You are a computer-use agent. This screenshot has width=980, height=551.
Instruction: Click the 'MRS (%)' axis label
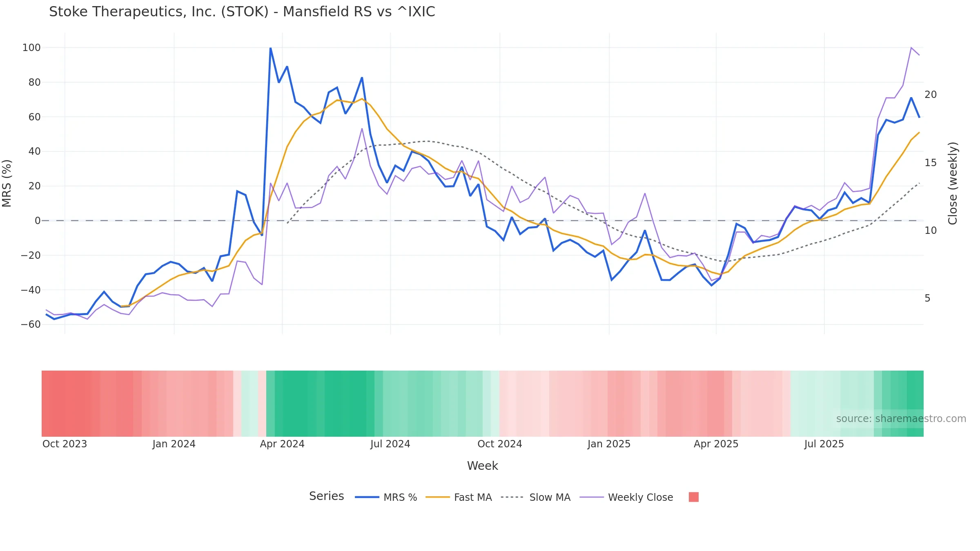(7, 183)
